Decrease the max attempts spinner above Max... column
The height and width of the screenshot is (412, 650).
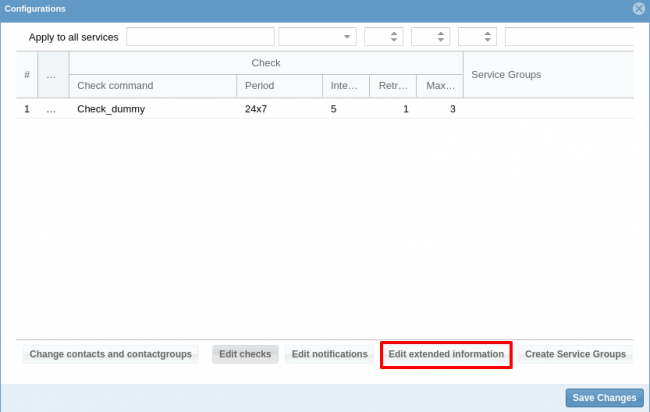click(489, 41)
